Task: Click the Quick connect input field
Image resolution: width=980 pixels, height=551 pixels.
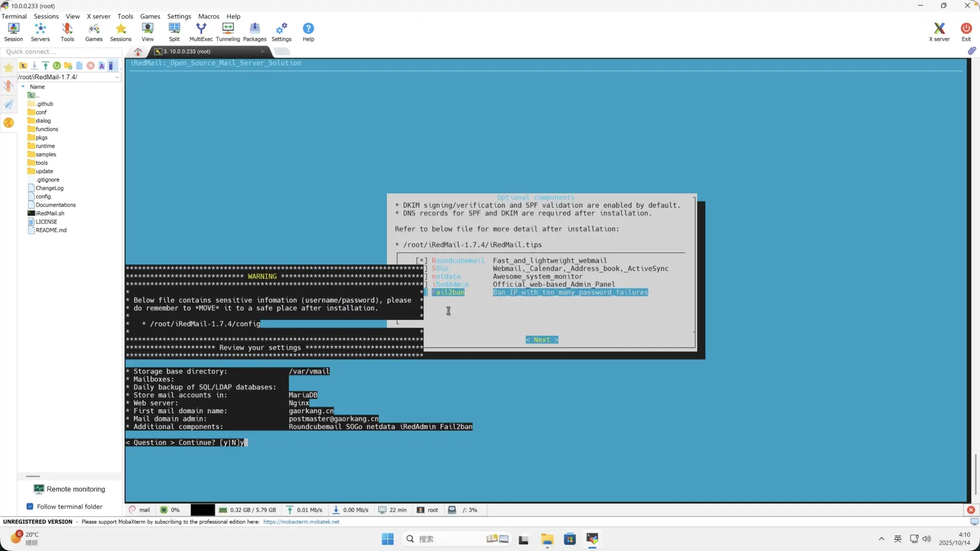Action: click(x=61, y=52)
